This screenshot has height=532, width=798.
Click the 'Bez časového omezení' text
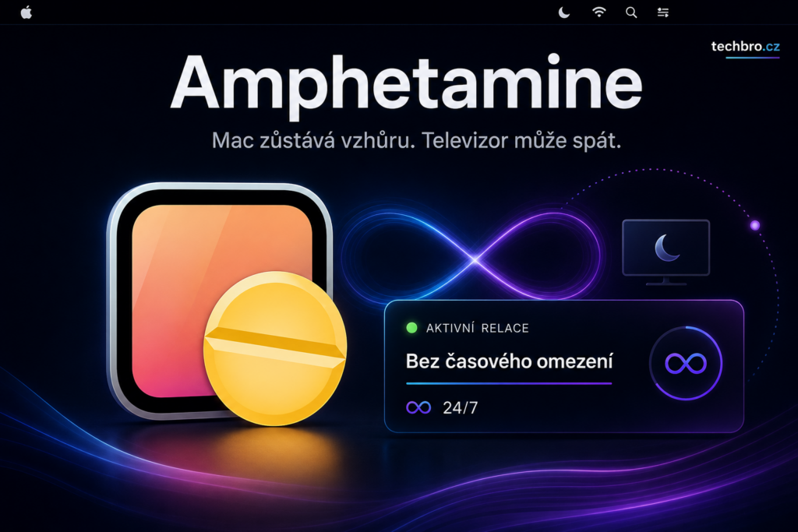coord(509,361)
